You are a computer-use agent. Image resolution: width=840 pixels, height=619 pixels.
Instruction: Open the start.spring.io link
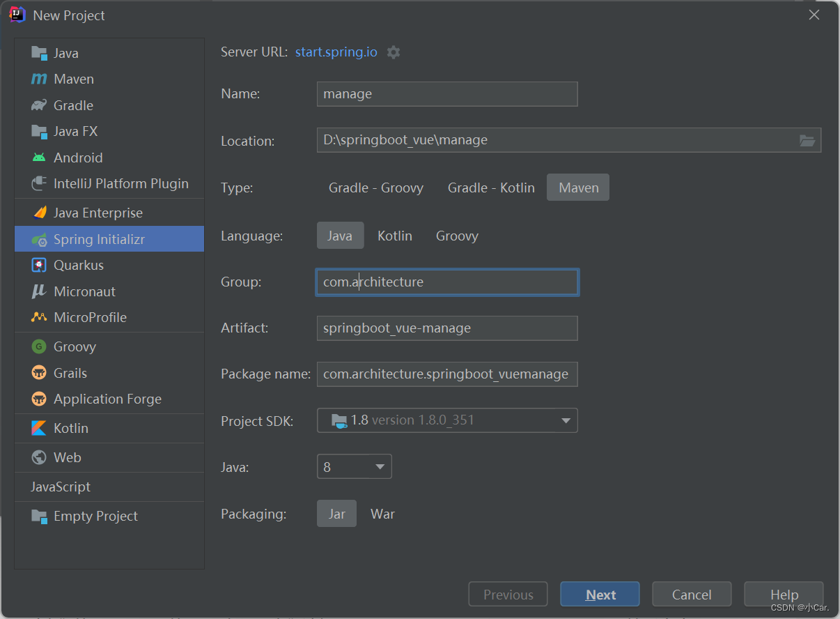pyautogui.click(x=336, y=52)
